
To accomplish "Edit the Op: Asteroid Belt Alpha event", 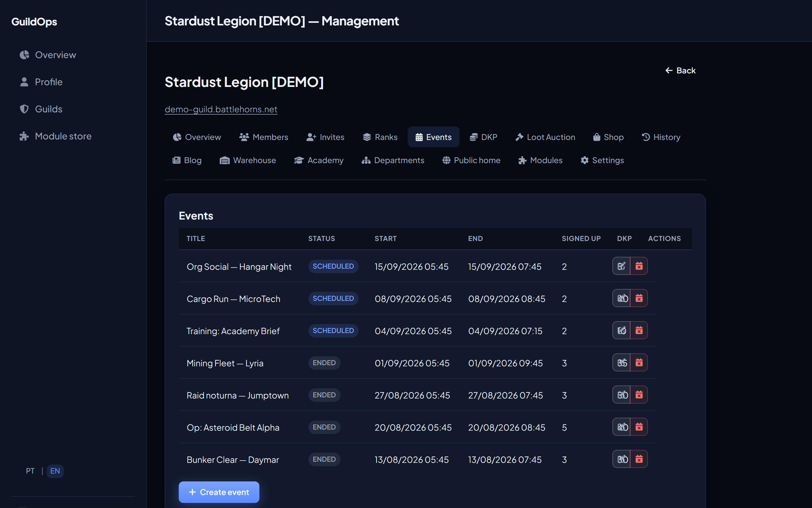I will pyautogui.click(x=621, y=427).
